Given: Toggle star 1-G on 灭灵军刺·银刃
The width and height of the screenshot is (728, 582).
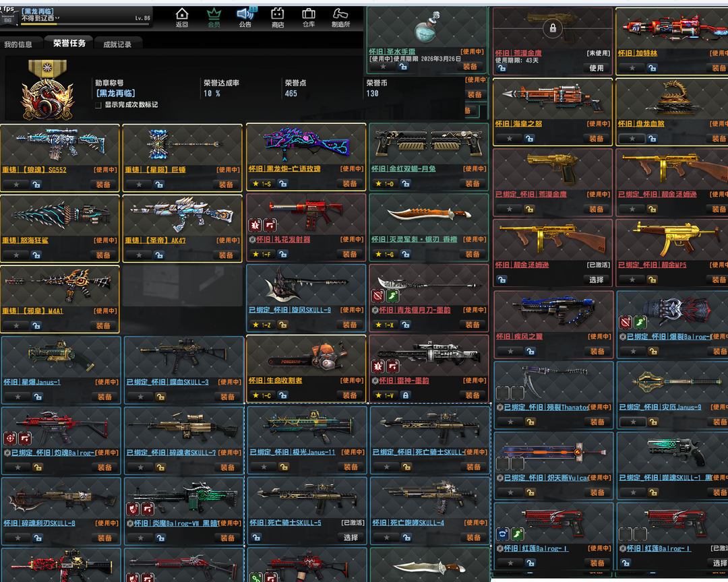Looking at the screenshot, I should 384,255.
